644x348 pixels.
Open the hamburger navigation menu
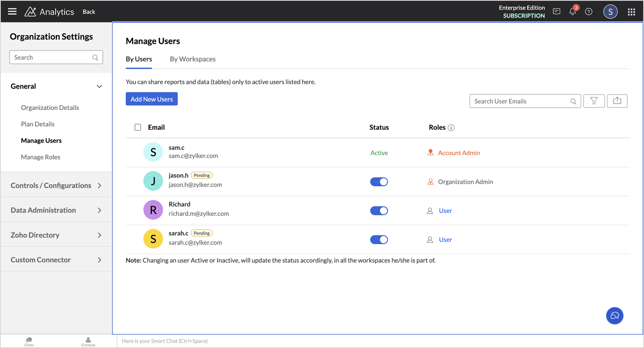point(12,12)
